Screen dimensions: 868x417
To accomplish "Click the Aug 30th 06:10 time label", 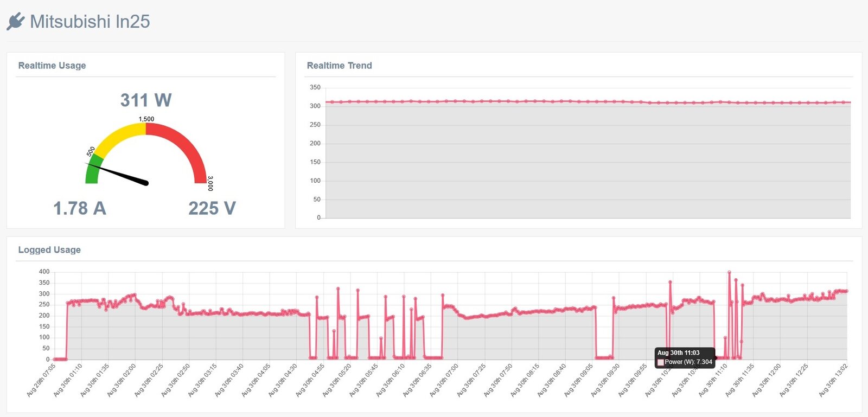I will (x=391, y=381).
